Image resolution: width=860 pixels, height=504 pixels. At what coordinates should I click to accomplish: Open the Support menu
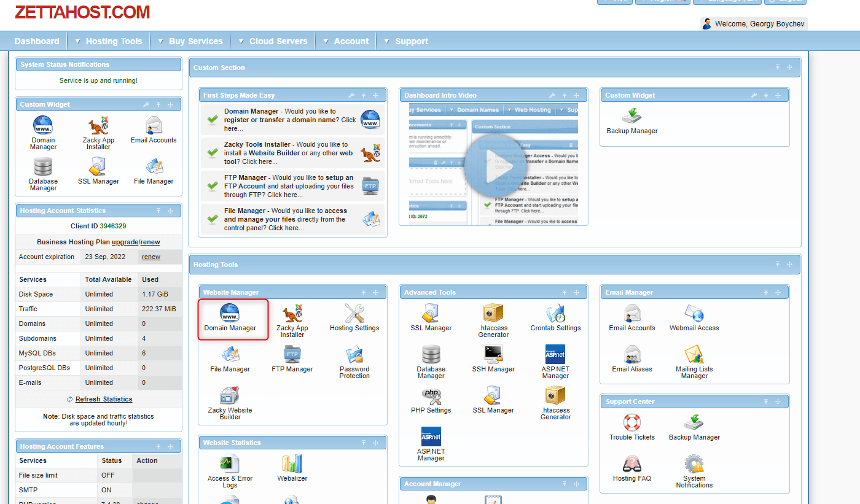(x=405, y=41)
